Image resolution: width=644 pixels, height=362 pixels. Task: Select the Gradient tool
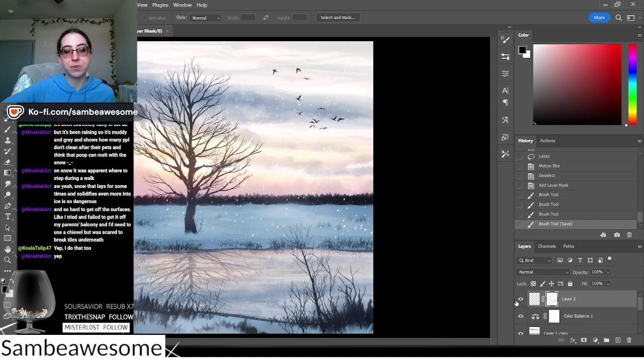pyautogui.click(x=8, y=173)
